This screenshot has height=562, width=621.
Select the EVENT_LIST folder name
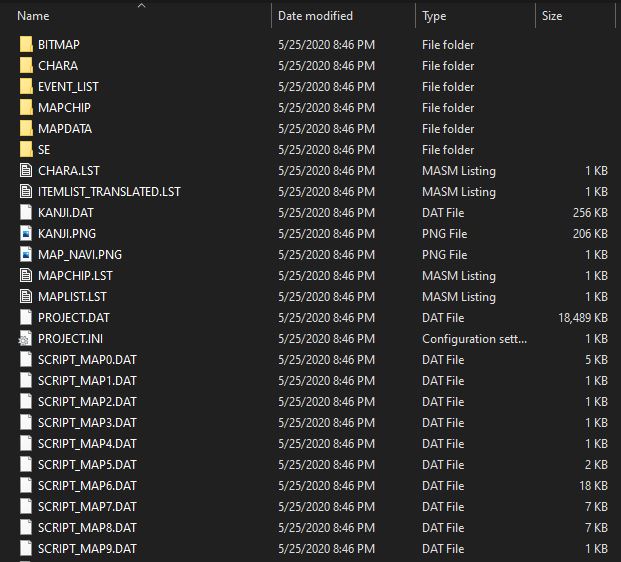tap(68, 87)
